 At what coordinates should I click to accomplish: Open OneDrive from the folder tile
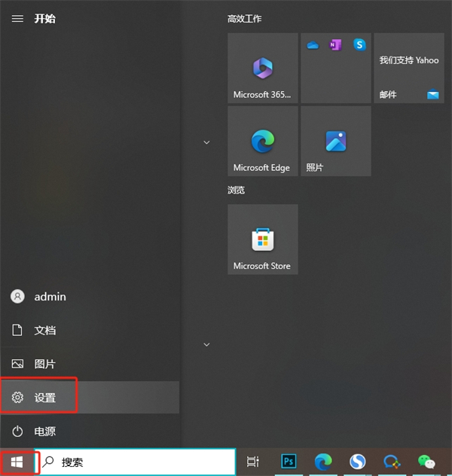(313, 45)
